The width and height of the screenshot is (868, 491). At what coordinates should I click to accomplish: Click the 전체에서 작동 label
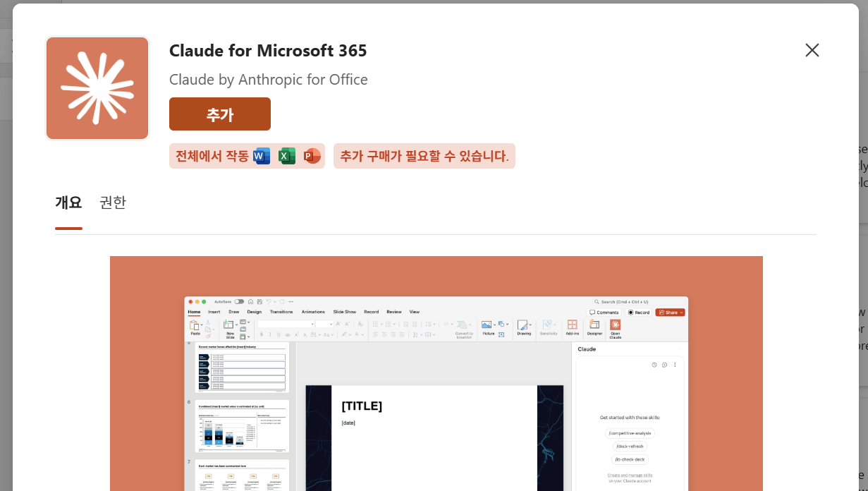(x=212, y=156)
